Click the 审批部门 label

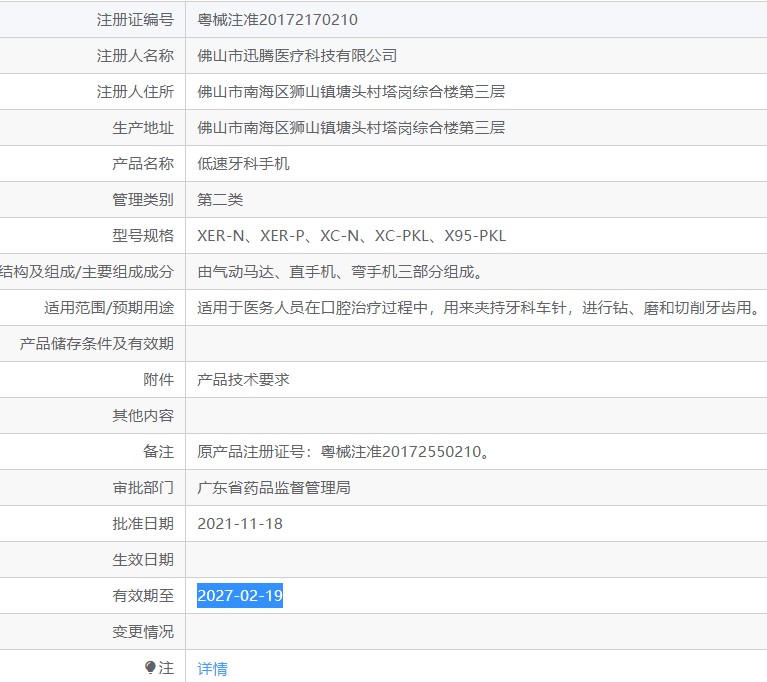(143, 488)
